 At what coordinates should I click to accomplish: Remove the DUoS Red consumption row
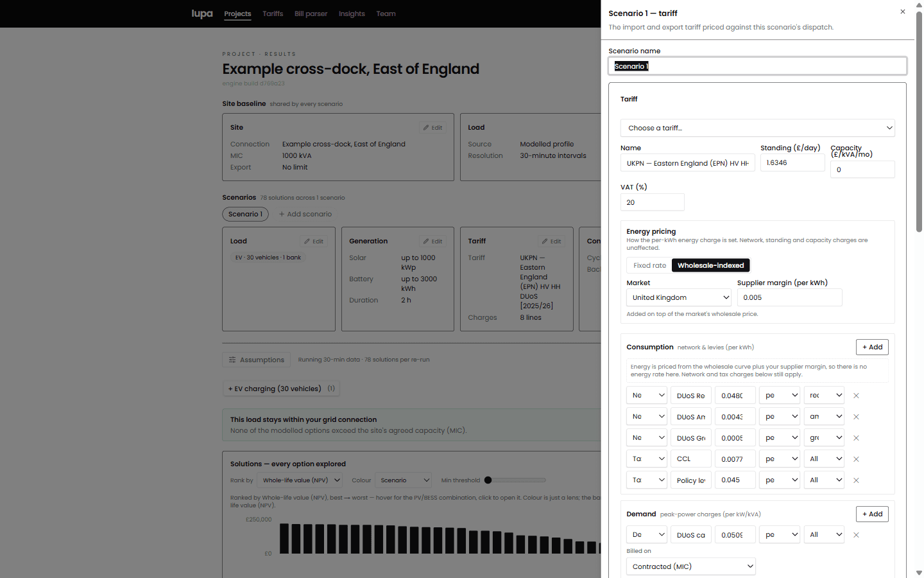click(856, 396)
